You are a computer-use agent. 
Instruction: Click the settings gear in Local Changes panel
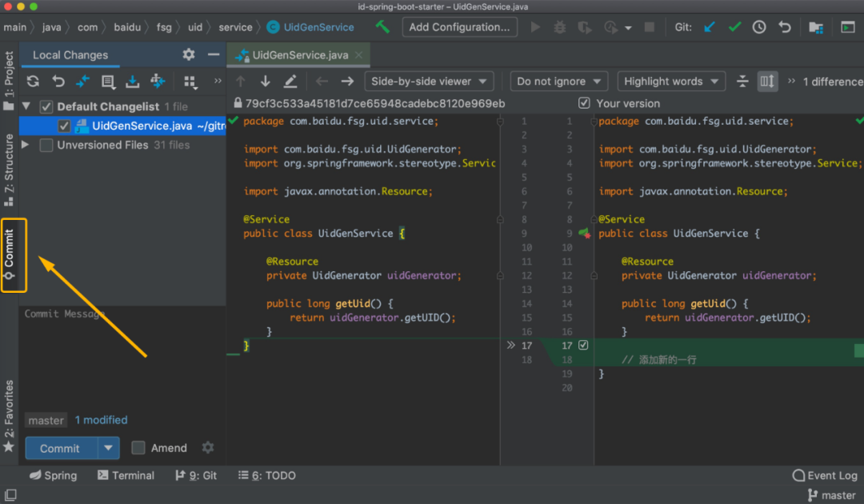188,55
